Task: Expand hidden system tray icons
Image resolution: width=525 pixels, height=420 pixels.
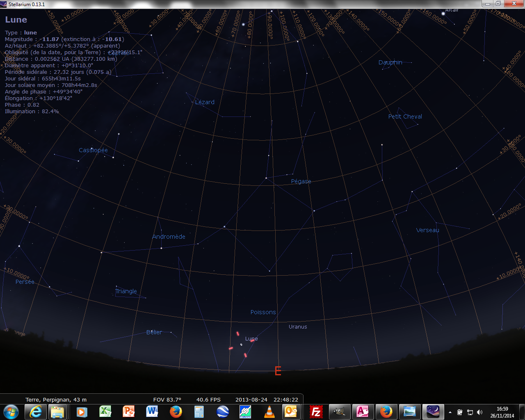Action: tap(450, 412)
